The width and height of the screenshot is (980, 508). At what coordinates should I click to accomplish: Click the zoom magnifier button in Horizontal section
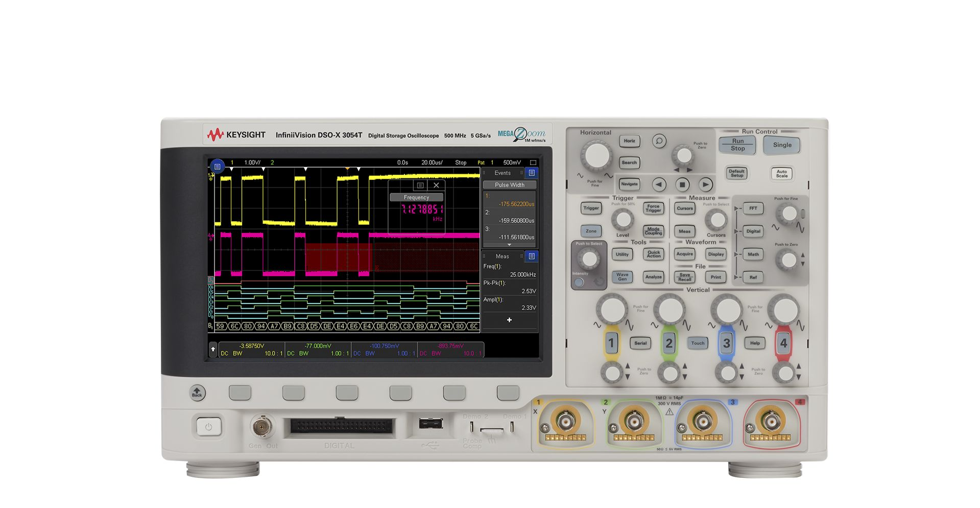[659, 141]
